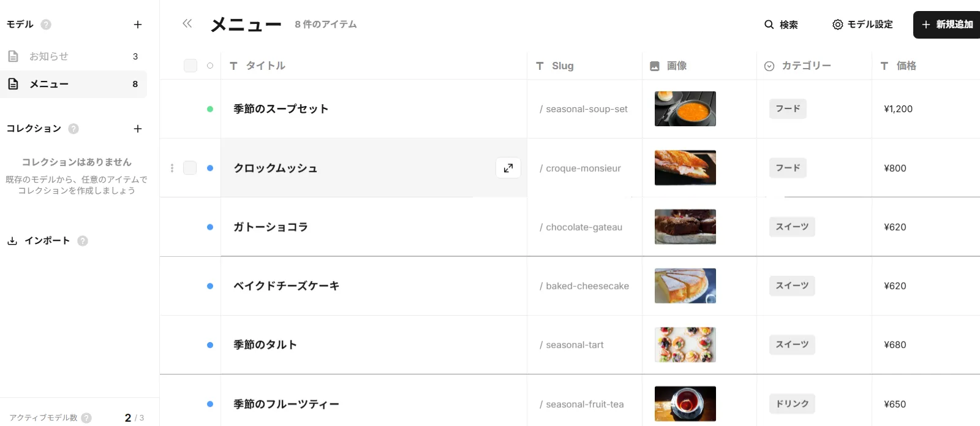Add a new model with the plus icon
980x426 pixels.
tap(138, 25)
